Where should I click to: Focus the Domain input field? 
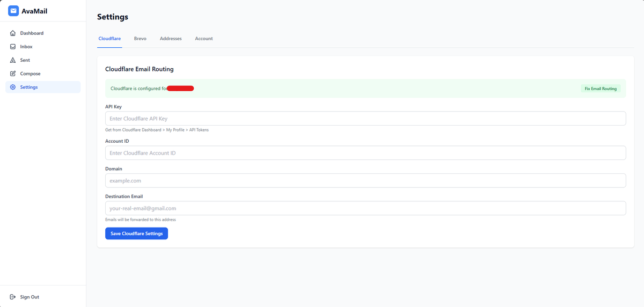pyautogui.click(x=365, y=181)
